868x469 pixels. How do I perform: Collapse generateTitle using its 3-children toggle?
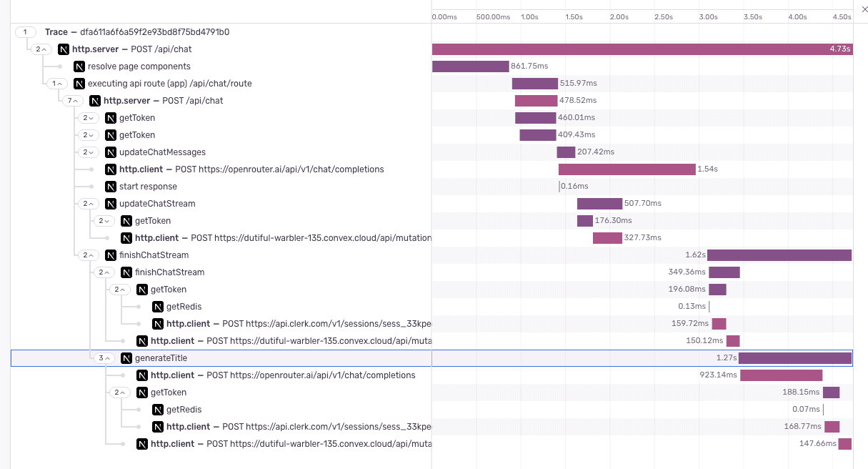click(x=104, y=358)
